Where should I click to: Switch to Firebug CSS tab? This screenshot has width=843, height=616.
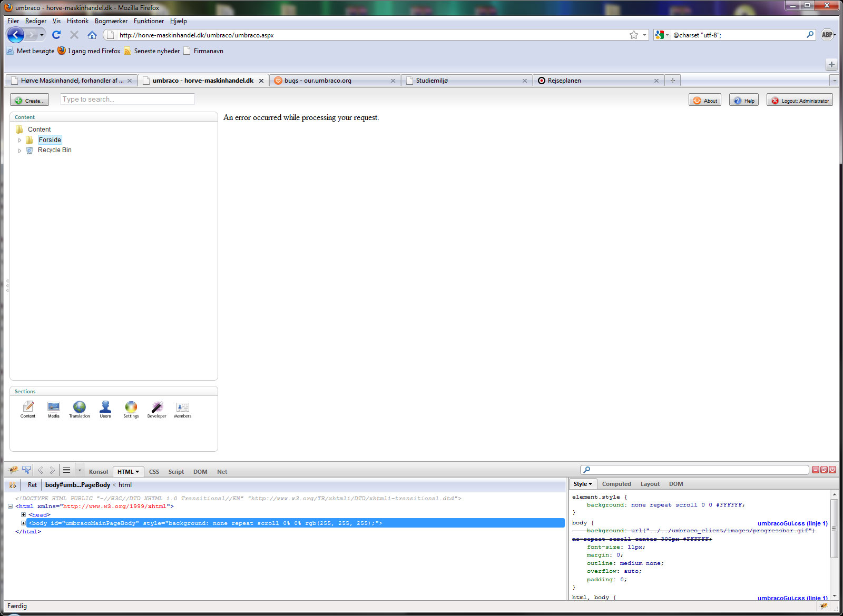pyautogui.click(x=154, y=472)
